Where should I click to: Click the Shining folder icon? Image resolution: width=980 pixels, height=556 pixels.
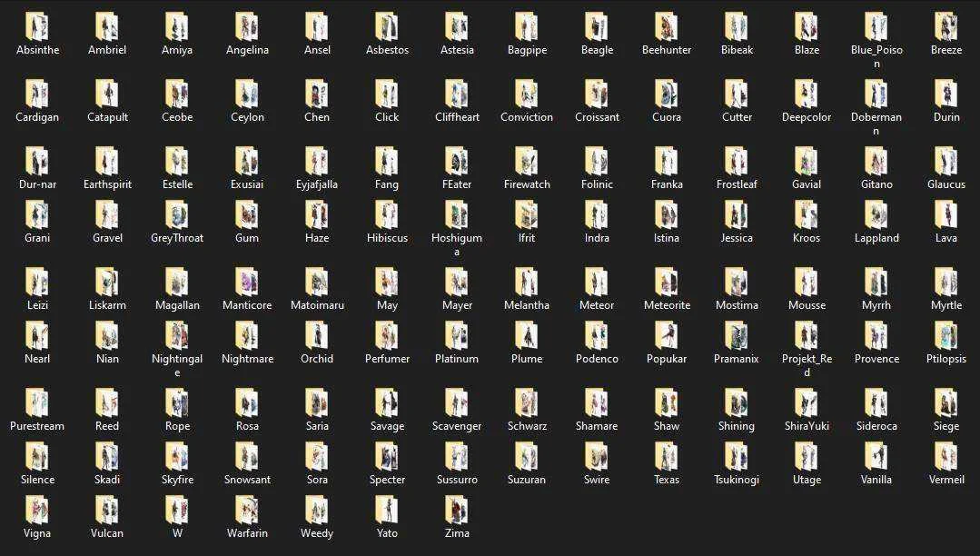pyautogui.click(x=737, y=403)
